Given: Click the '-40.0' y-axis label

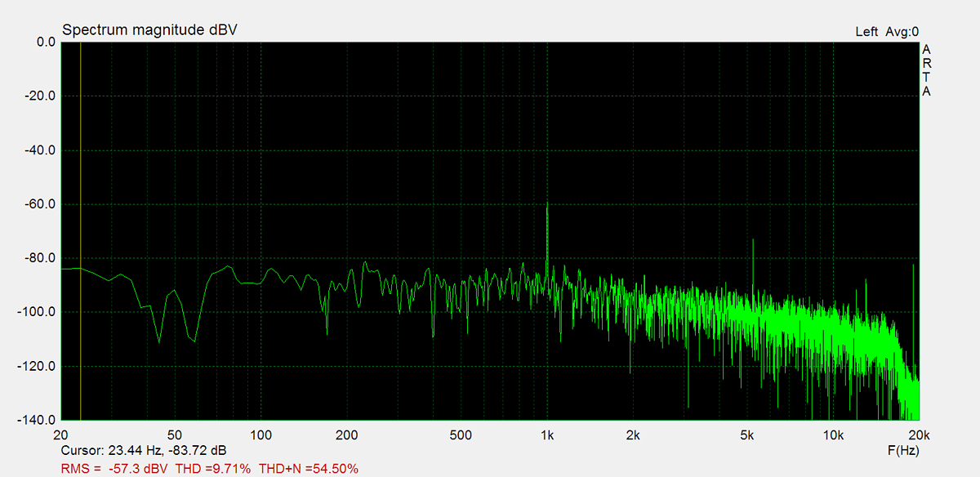Looking at the screenshot, I should [x=39, y=150].
